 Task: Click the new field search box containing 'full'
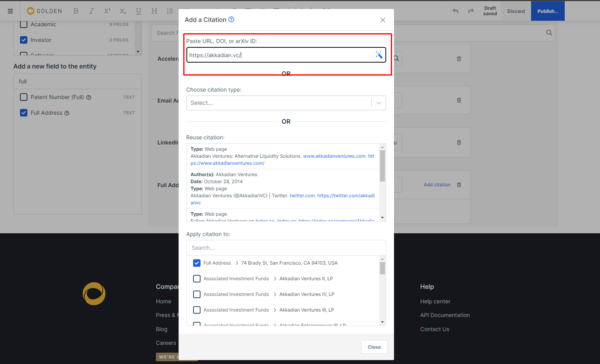tap(78, 81)
